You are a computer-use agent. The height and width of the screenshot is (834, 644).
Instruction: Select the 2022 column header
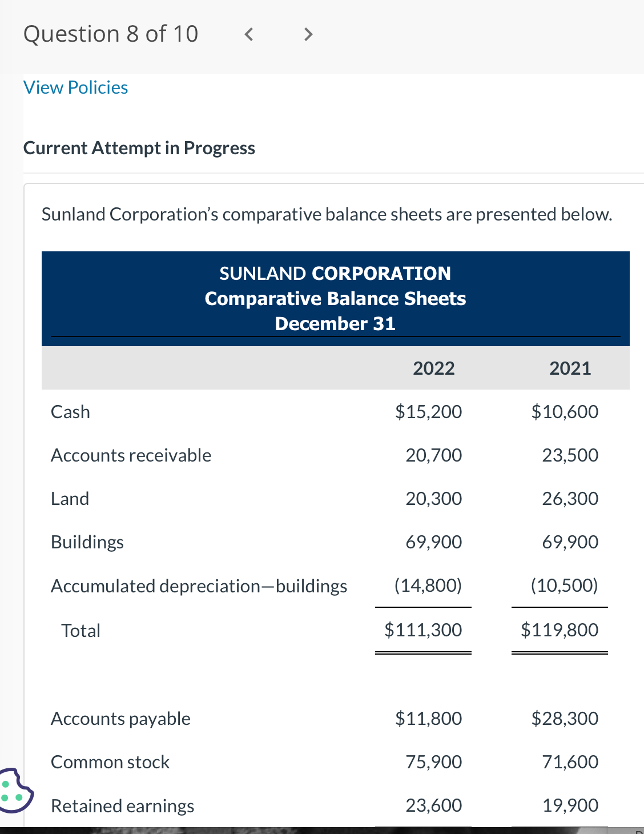[x=433, y=368]
